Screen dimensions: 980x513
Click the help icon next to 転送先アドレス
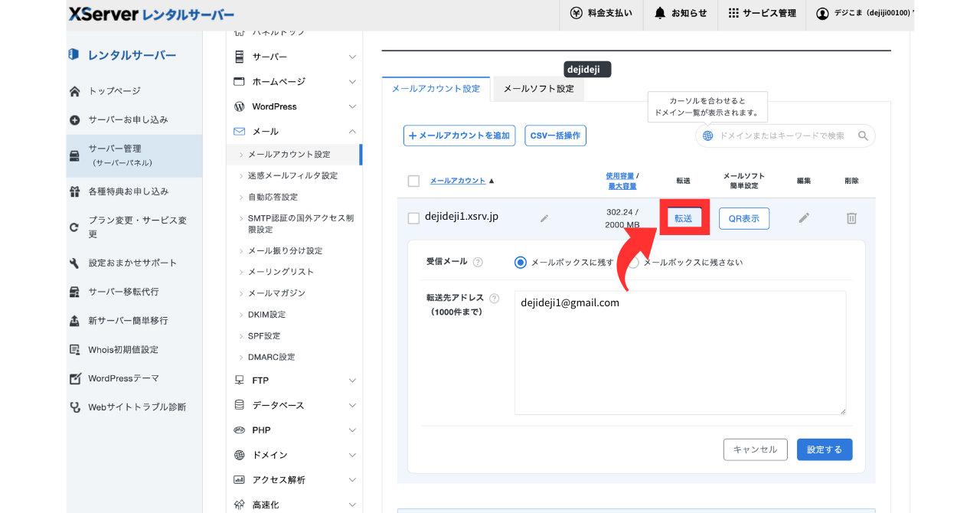coord(494,299)
